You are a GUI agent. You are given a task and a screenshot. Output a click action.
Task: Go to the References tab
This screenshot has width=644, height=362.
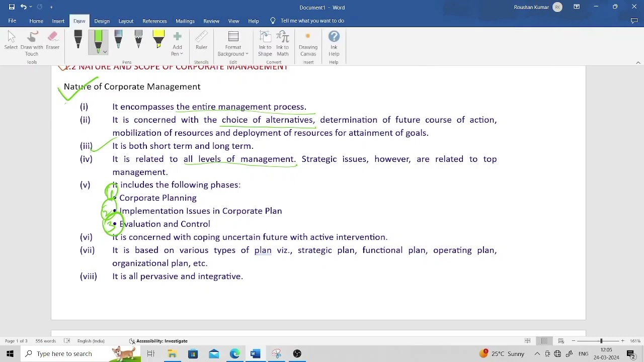pyautogui.click(x=154, y=21)
